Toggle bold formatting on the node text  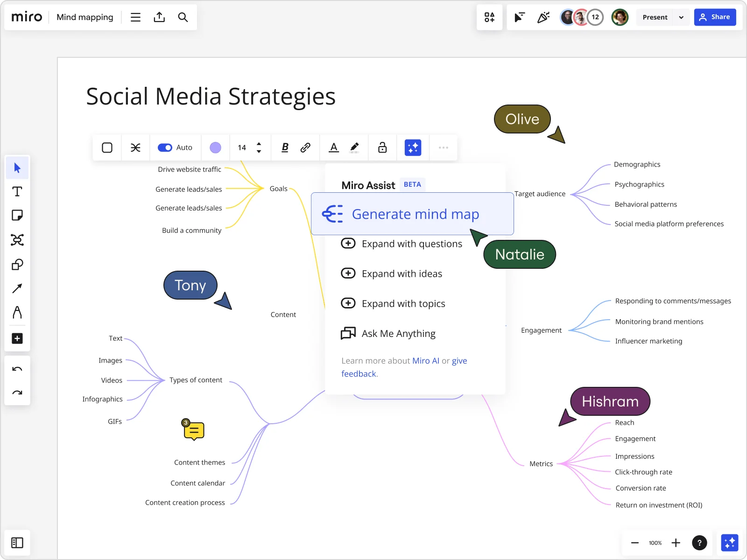coord(284,147)
